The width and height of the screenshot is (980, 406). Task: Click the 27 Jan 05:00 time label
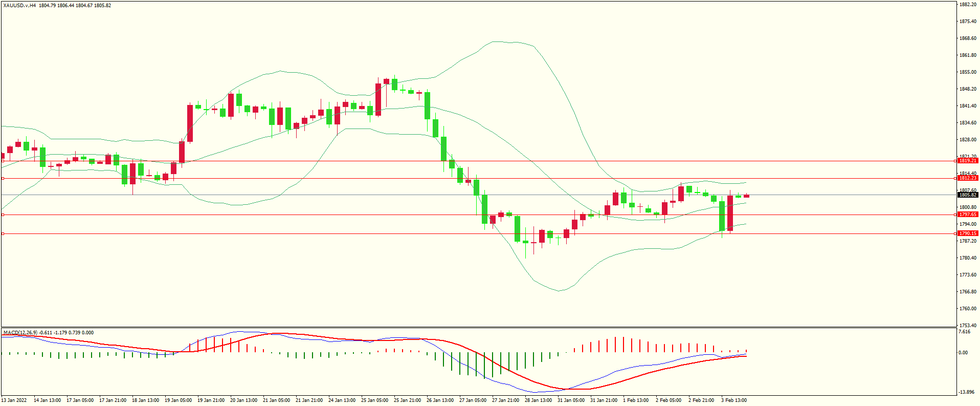click(x=473, y=400)
